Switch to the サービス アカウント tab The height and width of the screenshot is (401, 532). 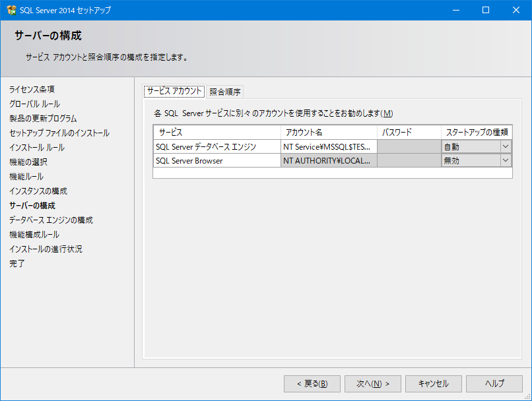(174, 91)
